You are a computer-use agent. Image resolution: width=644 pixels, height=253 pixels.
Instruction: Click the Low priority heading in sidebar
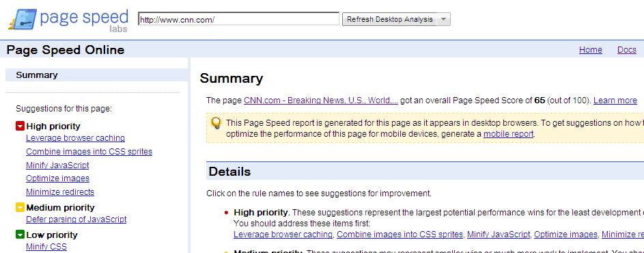52,235
